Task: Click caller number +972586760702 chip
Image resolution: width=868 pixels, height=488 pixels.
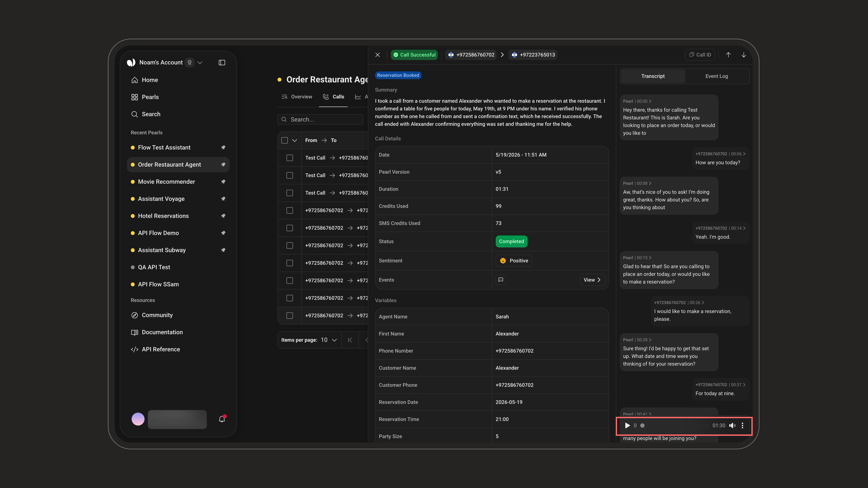Action: tap(471, 55)
